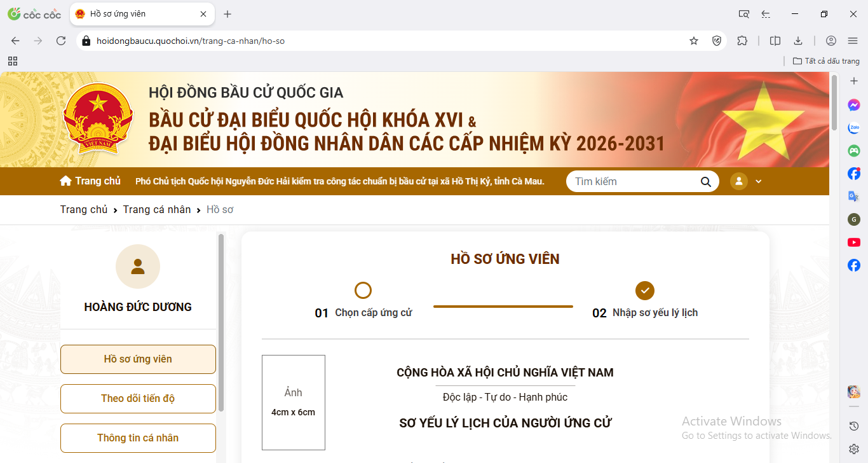Select step 01 Chọn cấp ứng cử circle

[x=363, y=291]
